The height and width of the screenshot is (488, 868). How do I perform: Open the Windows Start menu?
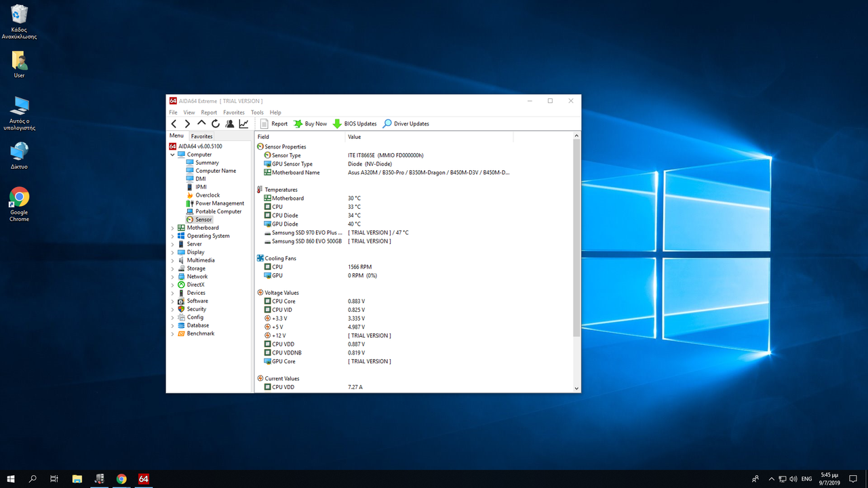[11, 479]
